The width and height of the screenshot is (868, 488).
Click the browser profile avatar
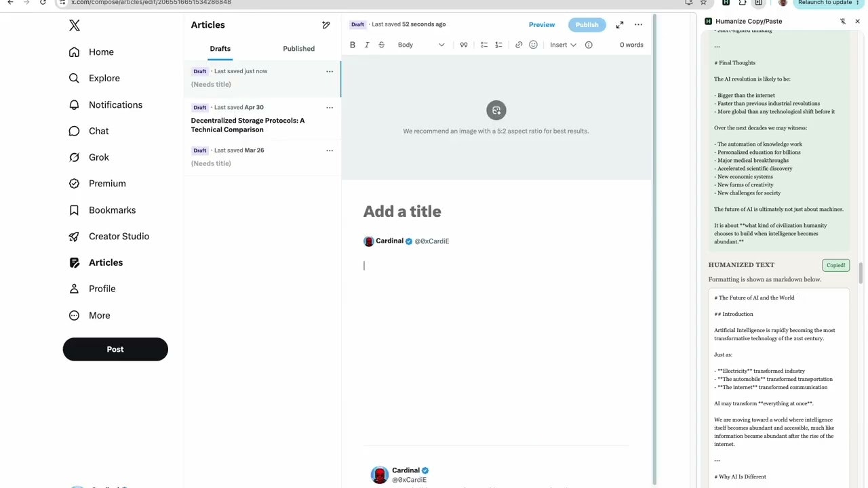tap(783, 3)
